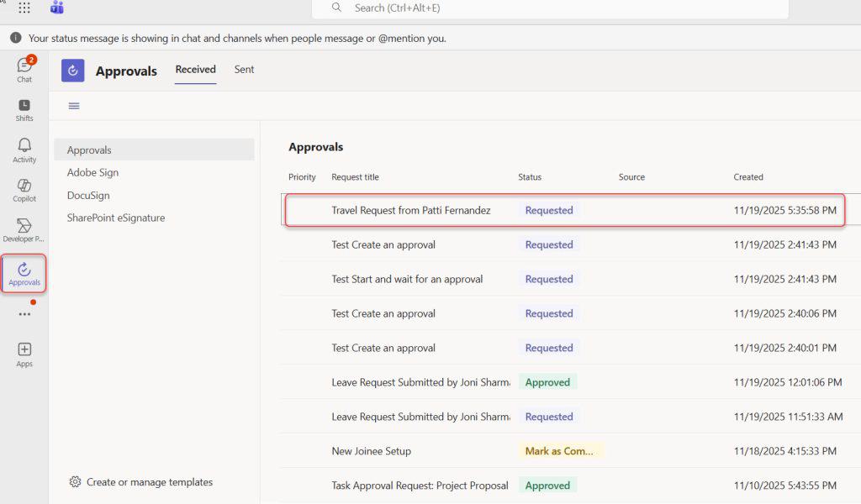Switch to the Sent tab
The height and width of the screenshot is (504, 861).
tap(244, 70)
